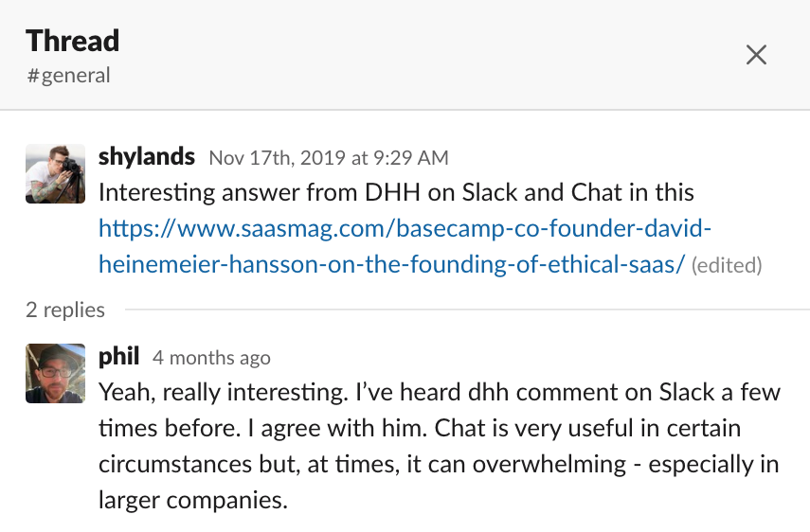Click the Thread heading

point(72,41)
